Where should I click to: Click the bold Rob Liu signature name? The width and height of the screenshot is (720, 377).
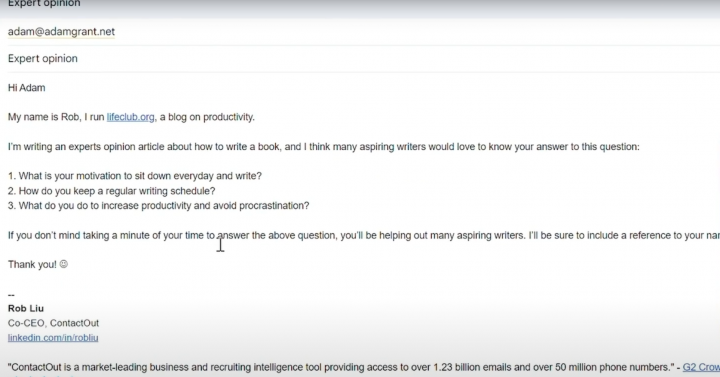click(26, 308)
